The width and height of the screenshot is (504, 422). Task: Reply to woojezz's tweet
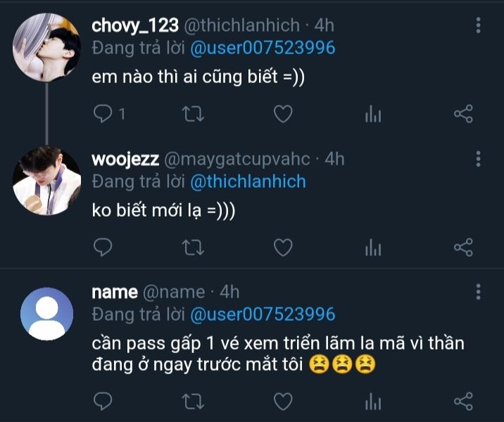click(103, 247)
